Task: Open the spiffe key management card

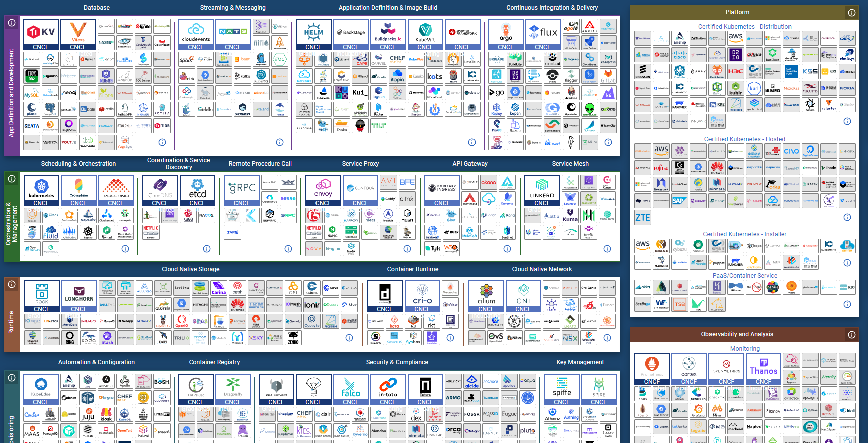Action: coord(562,390)
